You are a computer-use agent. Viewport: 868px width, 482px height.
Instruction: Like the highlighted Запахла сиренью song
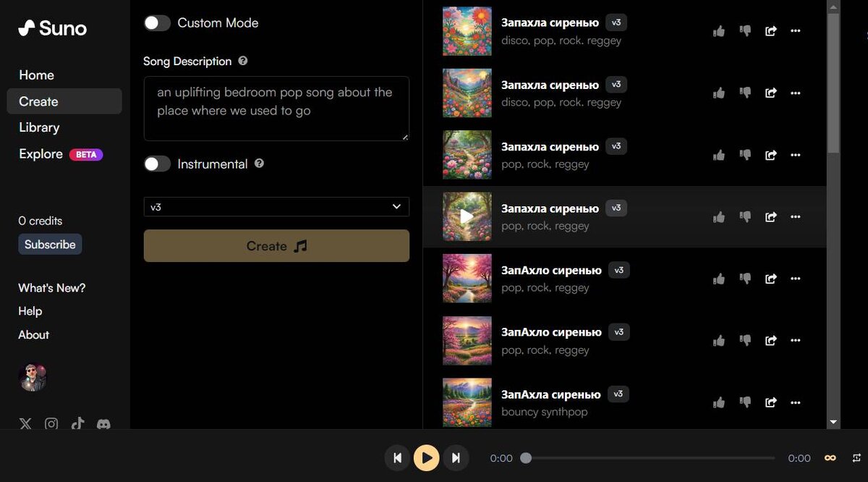(x=719, y=216)
